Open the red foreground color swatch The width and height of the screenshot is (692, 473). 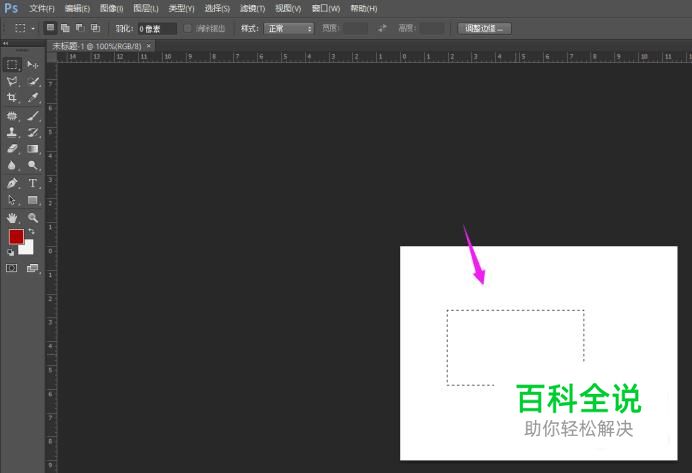16,237
